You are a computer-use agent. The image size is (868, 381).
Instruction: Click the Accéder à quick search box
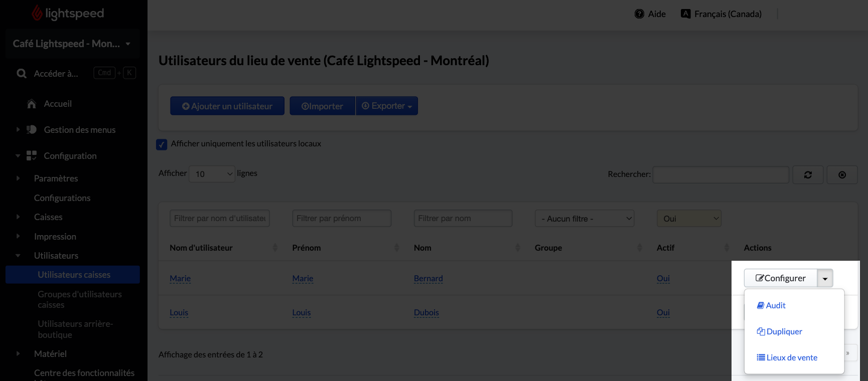(x=76, y=74)
